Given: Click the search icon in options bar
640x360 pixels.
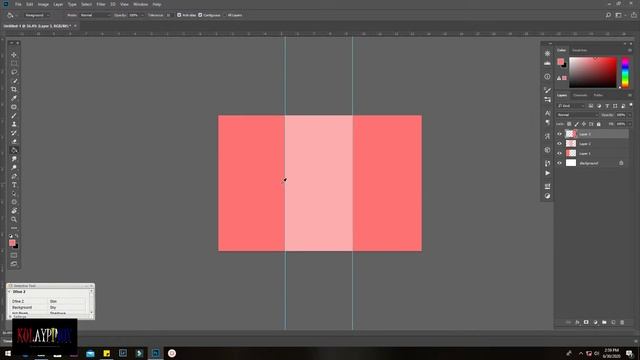Looking at the screenshot, I should click(608, 15).
